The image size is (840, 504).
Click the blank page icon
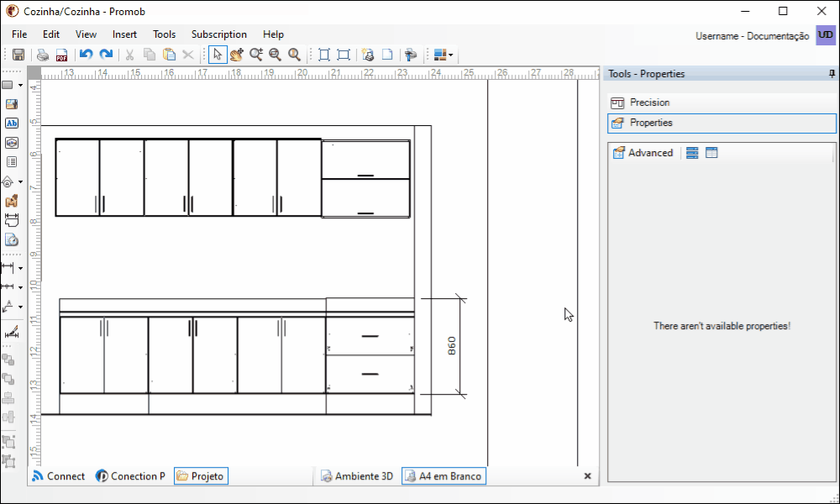click(387, 55)
